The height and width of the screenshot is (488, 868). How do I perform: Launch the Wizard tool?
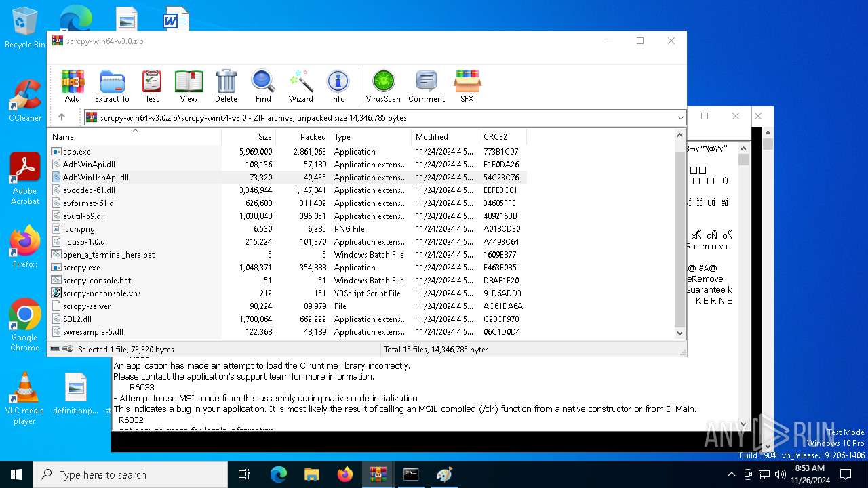coord(300,86)
